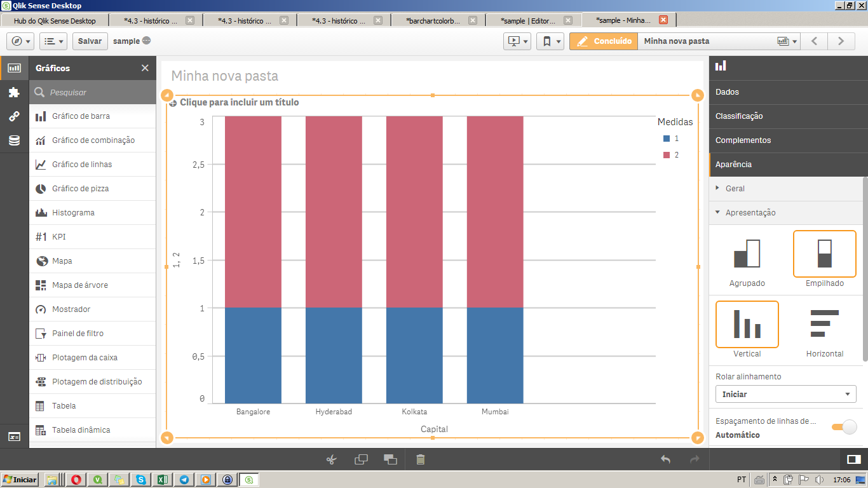Expand the Geral subsection
The width and height of the screenshot is (868, 488).
click(785, 189)
